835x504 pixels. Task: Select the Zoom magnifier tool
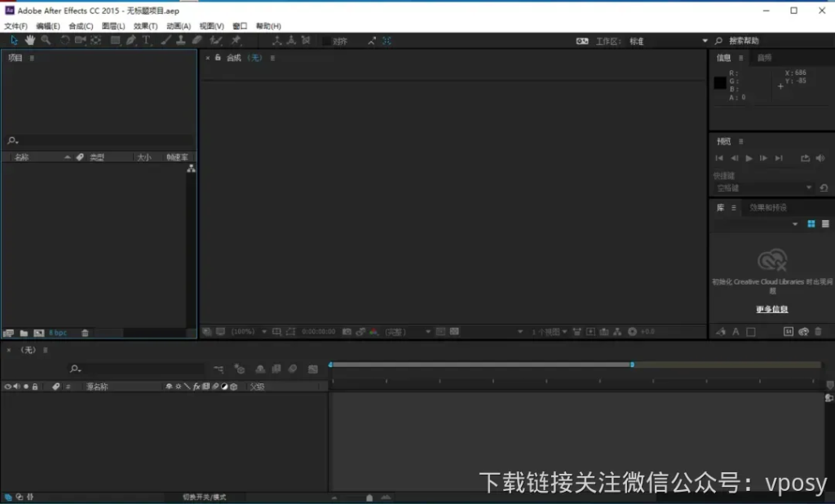pos(46,41)
